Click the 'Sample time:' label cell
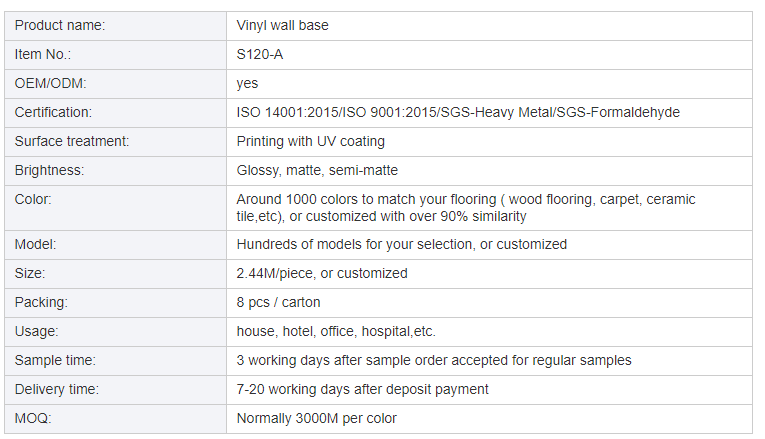 click(x=53, y=360)
